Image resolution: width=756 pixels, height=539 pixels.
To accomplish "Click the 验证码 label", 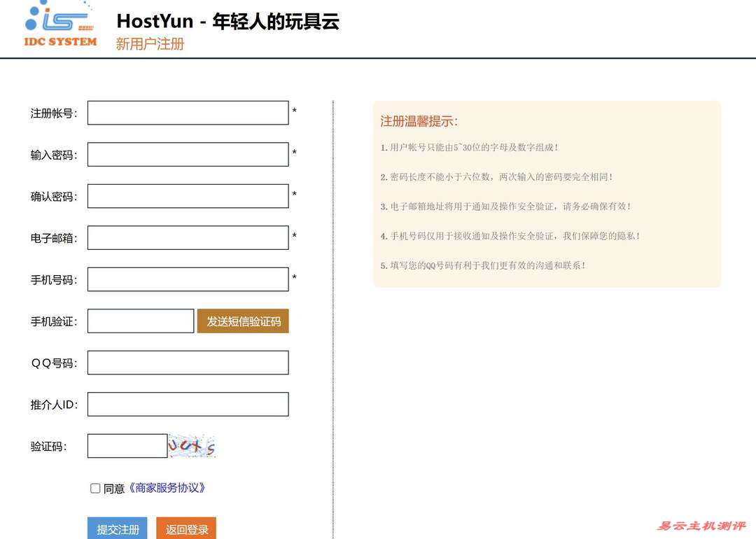I will point(48,447).
